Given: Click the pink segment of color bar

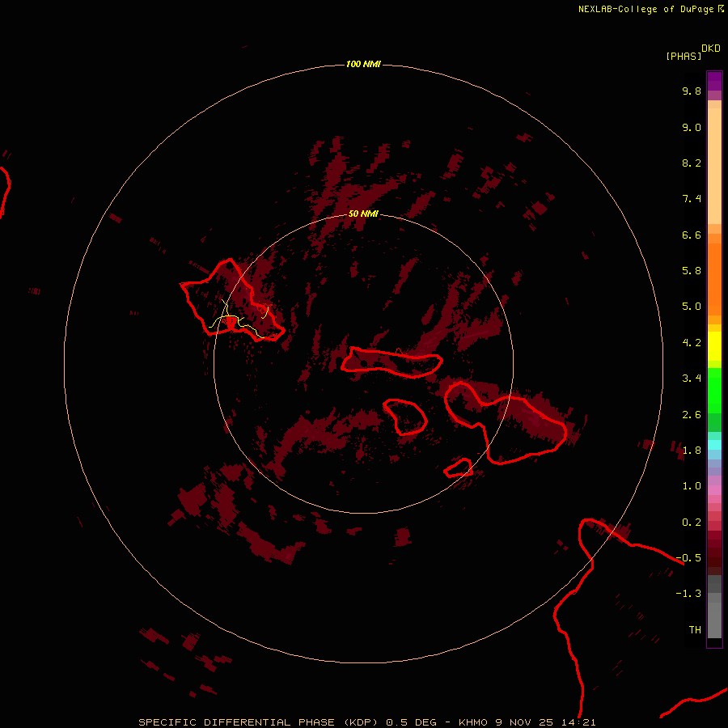Looking at the screenshot, I should coord(714,490).
